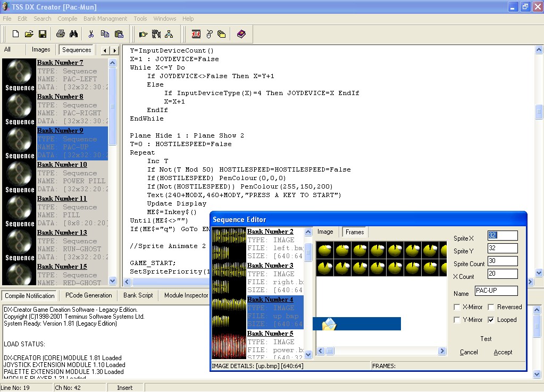Image resolution: width=544 pixels, height=392 pixels.
Task: Tick the Reversed checkbox
Action: tap(491, 307)
